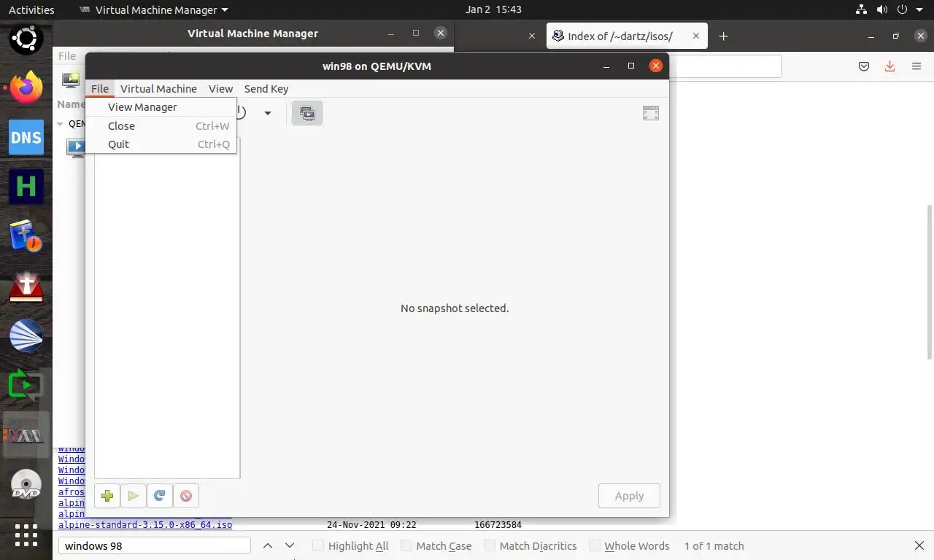This screenshot has height=560, width=934.
Task: Click the new VM icon in Virtual Machine Manager
Action: (x=71, y=79)
